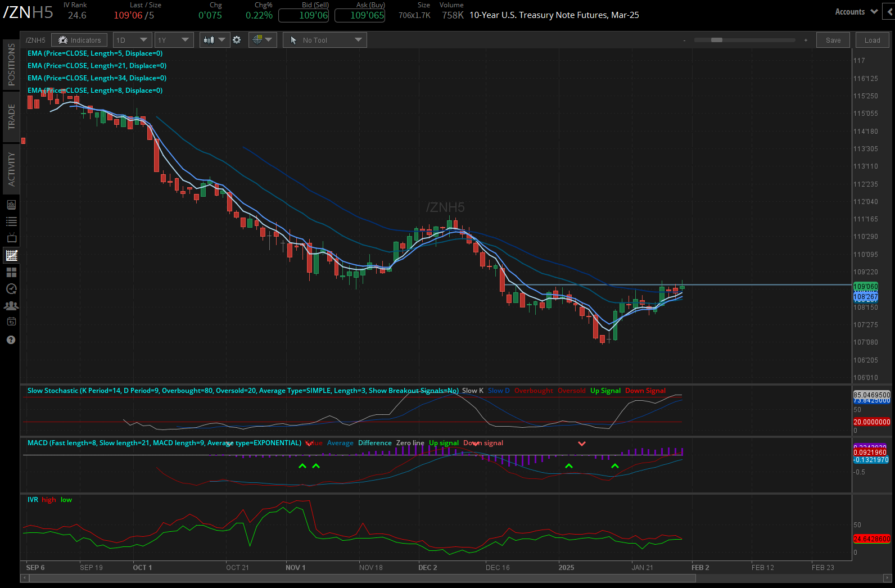Click the Overbought legend label
895x588 pixels.
click(534, 391)
